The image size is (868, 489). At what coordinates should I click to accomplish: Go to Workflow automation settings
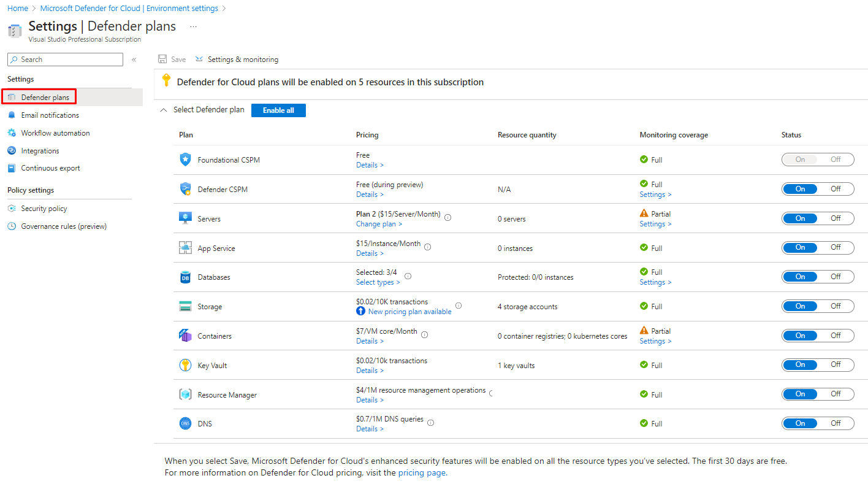pos(55,133)
